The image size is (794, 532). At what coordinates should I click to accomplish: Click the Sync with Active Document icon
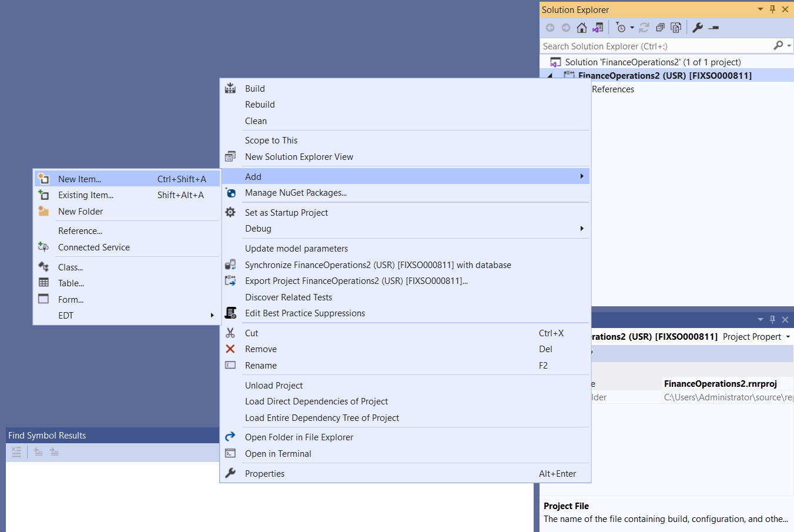click(644, 28)
